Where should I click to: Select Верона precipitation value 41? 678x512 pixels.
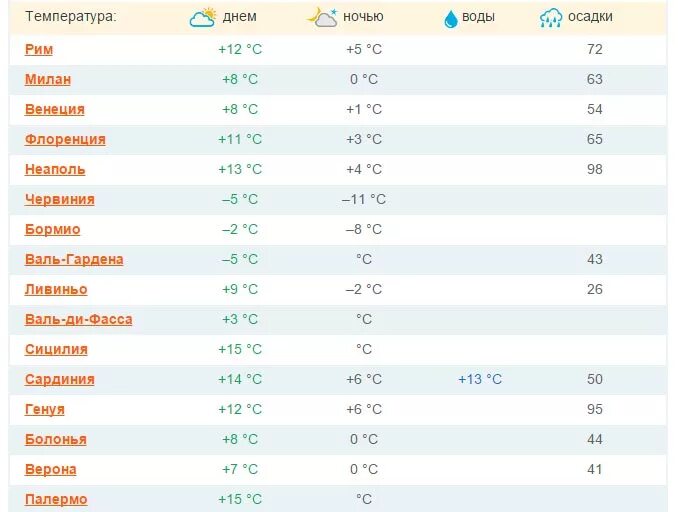(595, 469)
